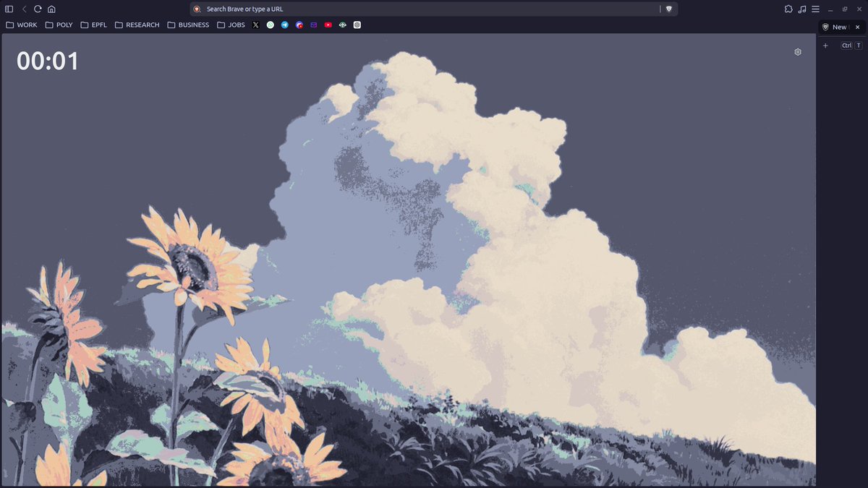Restore down the Brave window
The width and height of the screenshot is (868, 488).
[845, 9]
